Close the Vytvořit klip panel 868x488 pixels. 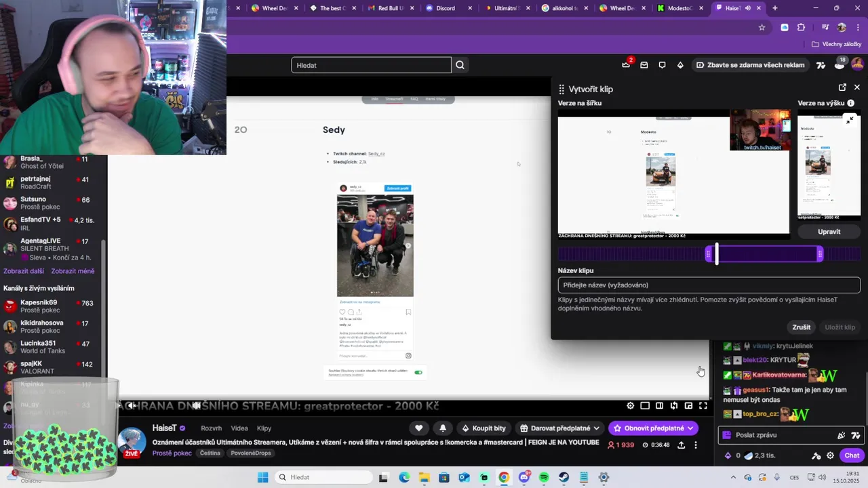pyautogui.click(x=857, y=87)
